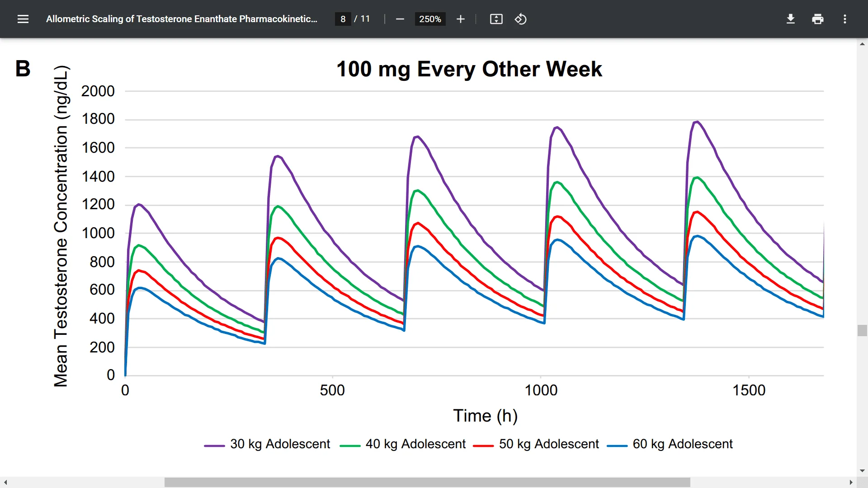This screenshot has height=488, width=868.
Task: Click the panel letter B label
Action: [x=23, y=69]
